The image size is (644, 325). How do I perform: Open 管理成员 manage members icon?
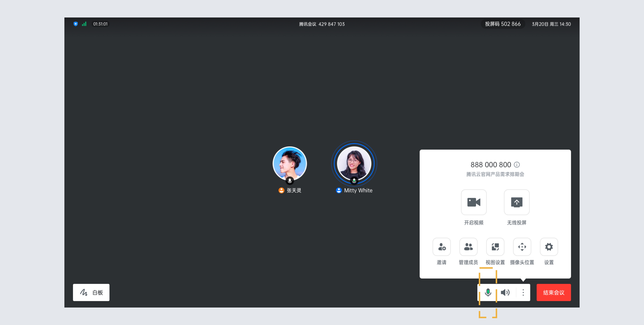[x=468, y=247]
